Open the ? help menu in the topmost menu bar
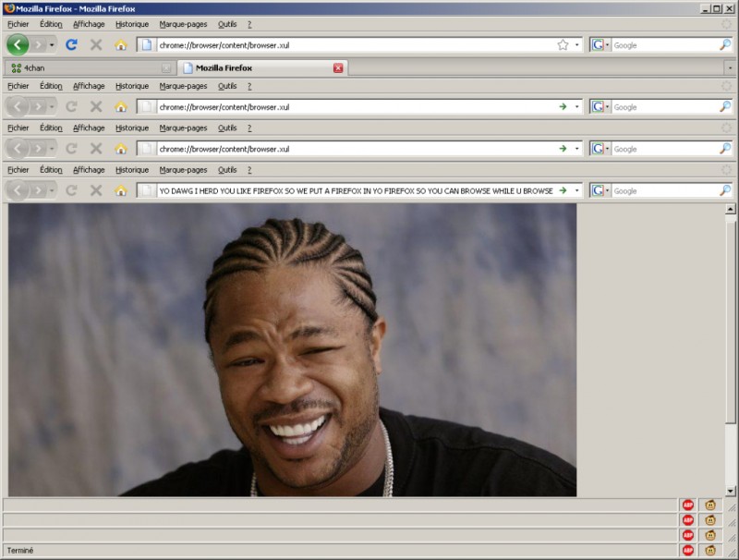This screenshot has height=560, width=739. point(249,24)
